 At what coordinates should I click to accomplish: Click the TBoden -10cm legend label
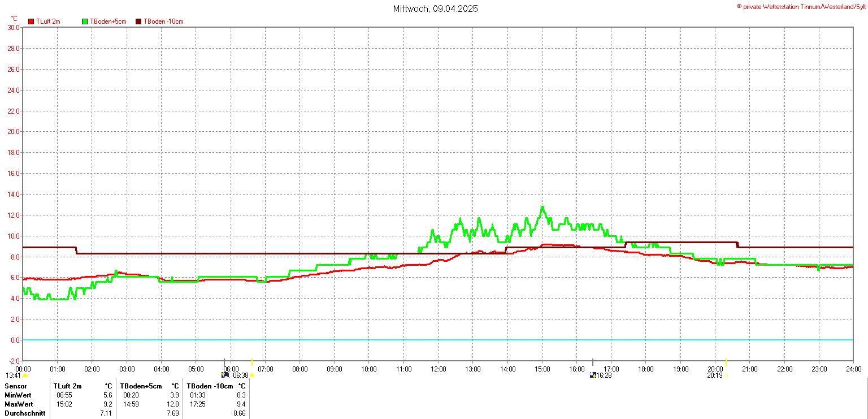click(x=163, y=21)
